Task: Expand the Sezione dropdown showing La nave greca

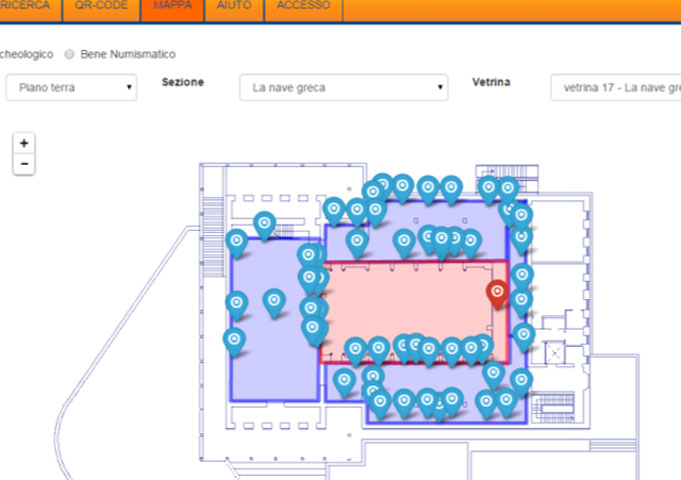Action: pos(343,88)
